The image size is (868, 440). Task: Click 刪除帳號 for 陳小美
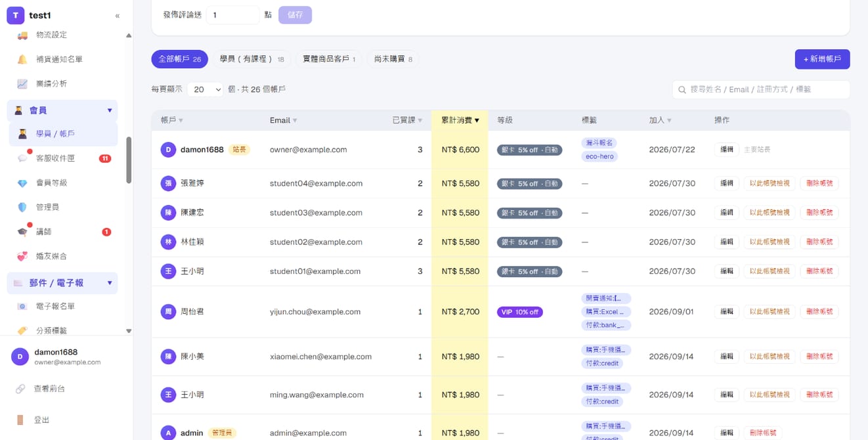click(x=819, y=357)
